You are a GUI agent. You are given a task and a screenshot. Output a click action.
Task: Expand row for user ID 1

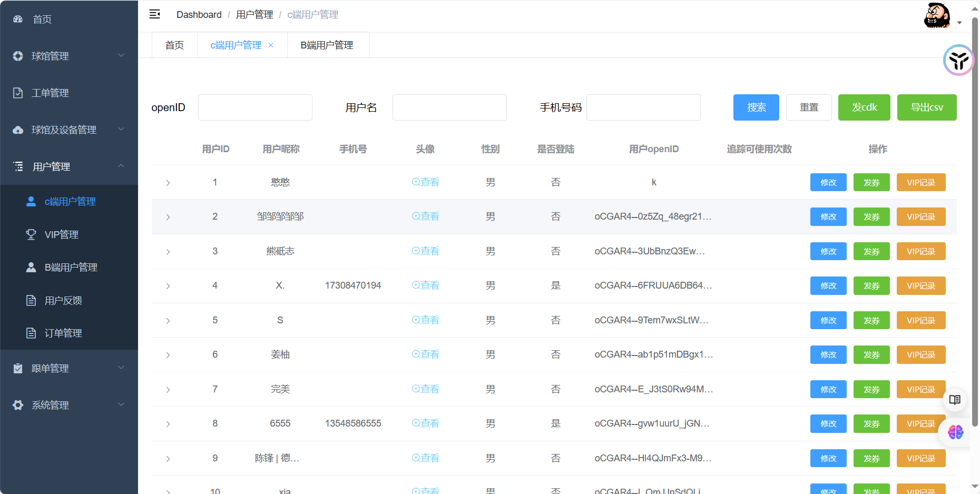click(168, 183)
